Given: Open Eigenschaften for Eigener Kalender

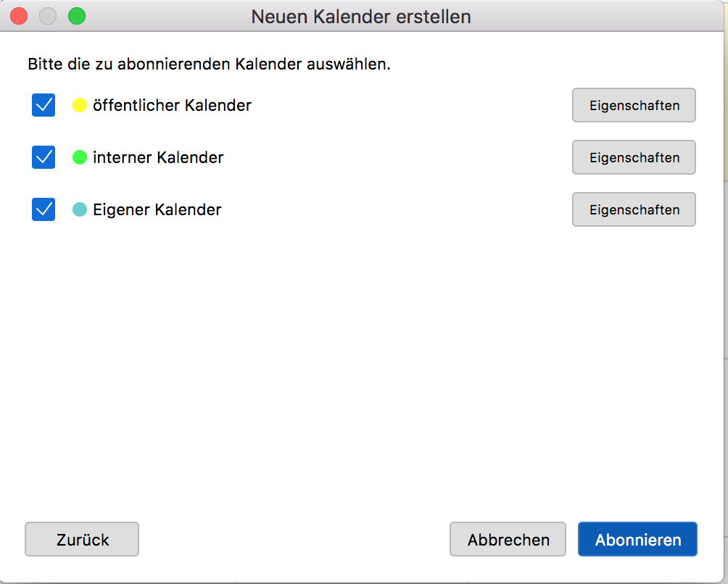Looking at the screenshot, I should click(x=634, y=210).
